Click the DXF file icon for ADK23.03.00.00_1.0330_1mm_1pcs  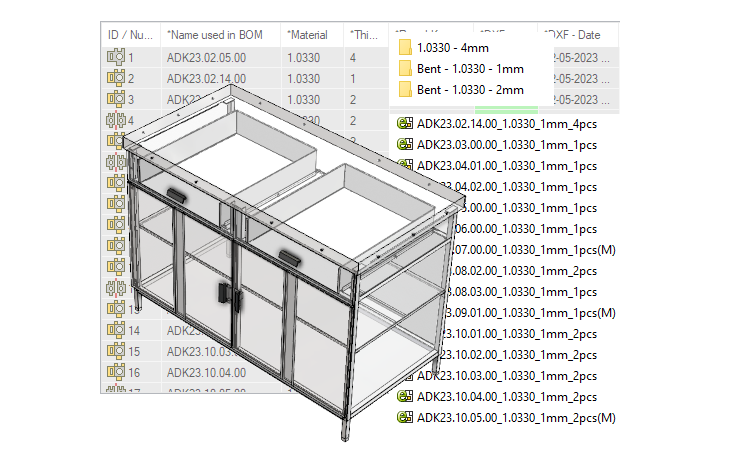click(x=405, y=144)
